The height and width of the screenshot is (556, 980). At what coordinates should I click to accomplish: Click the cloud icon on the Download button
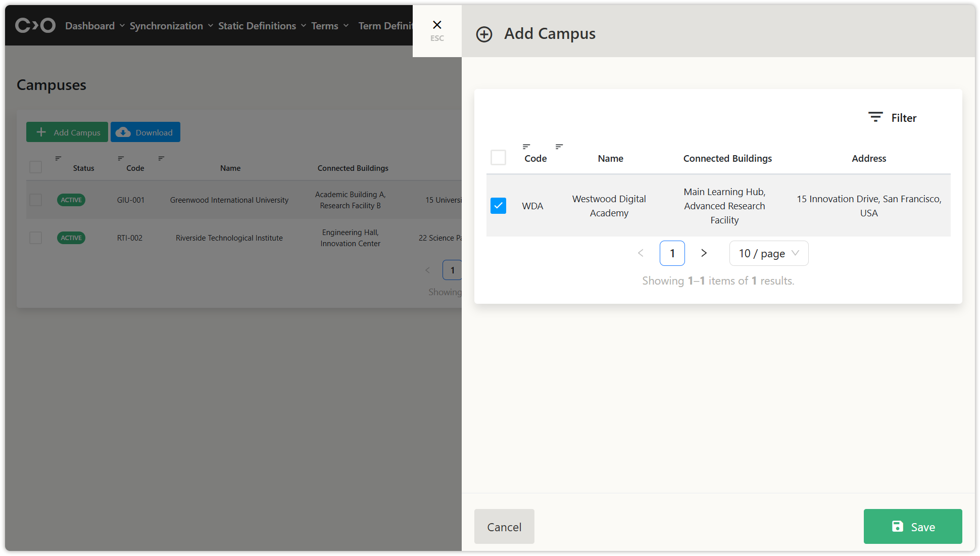(x=123, y=132)
